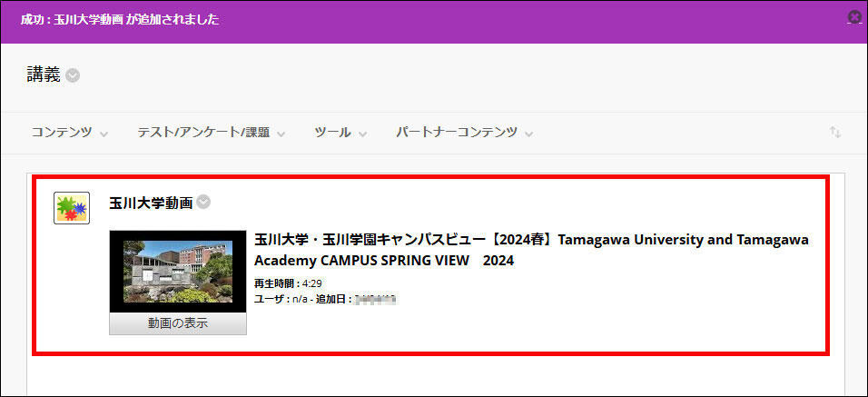Open the パートナーコンテンツ menu
868x397 pixels.
465,133
